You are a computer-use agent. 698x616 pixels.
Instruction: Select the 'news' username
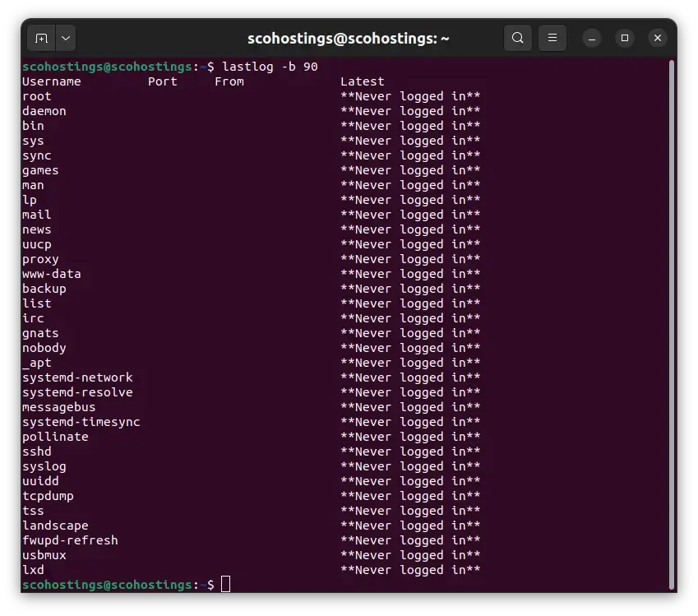[x=37, y=229]
